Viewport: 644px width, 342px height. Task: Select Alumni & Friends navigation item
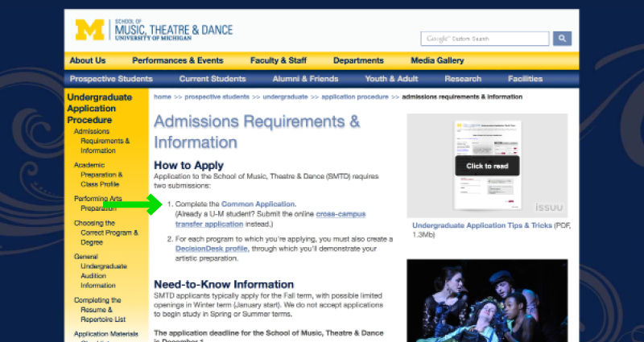[x=306, y=79]
